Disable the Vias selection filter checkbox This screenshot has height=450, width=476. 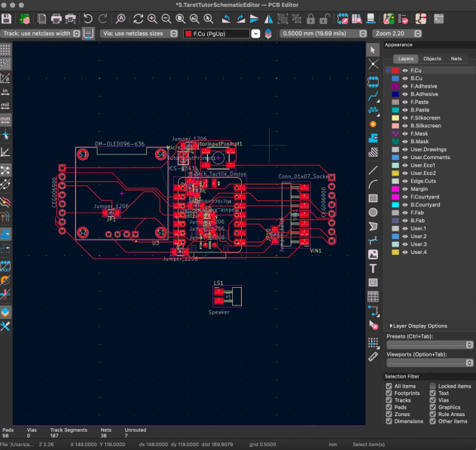(x=433, y=400)
